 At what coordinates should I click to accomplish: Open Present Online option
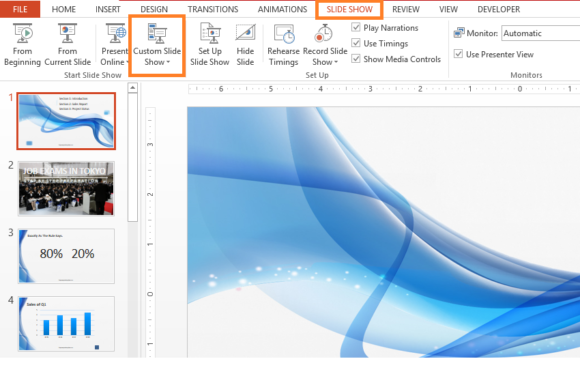(x=115, y=44)
